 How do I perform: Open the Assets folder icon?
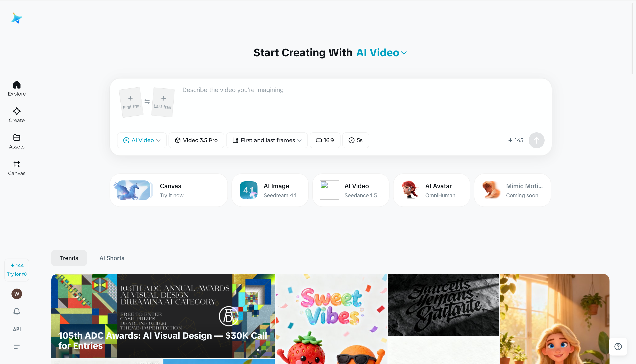click(17, 137)
